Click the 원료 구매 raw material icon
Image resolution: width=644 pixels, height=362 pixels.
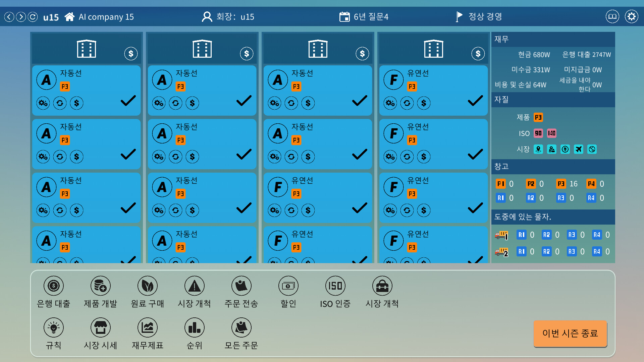(147, 286)
